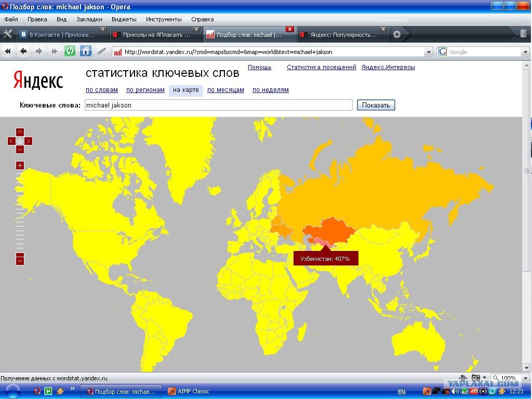Expand quick launch chevron in taskbar

(x=73, y=389)
